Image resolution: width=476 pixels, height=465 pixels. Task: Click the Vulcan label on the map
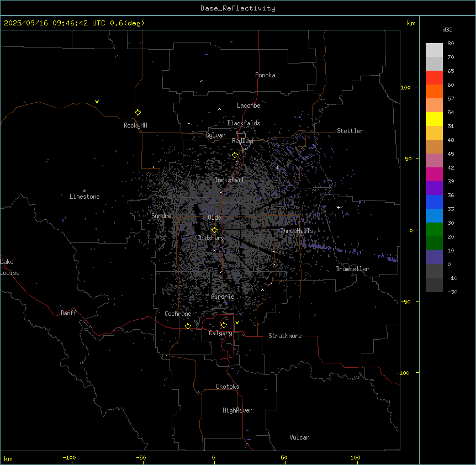[x=299, y=437]
